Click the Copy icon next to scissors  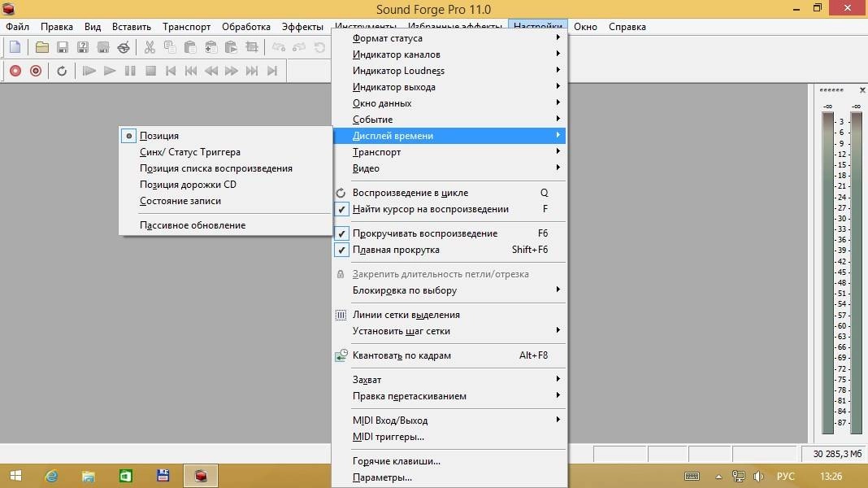(x=170, y=47)
